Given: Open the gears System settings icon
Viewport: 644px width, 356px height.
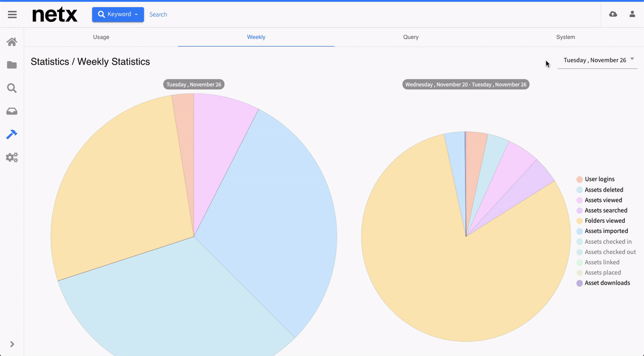Looking at the screenshot, I should click(x=12, y=157).
